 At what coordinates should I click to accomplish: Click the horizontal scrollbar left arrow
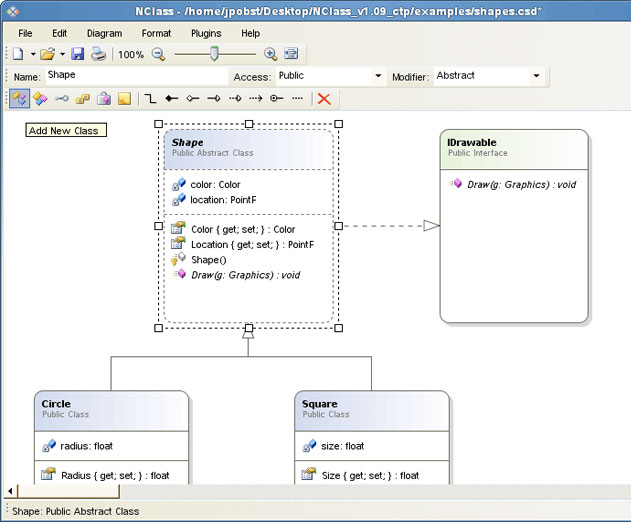coord(10,491)
